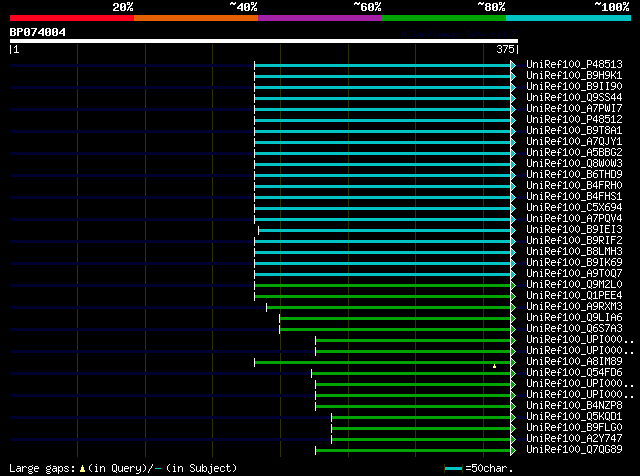This screenshot has height=476, width=640.
Task: Click end arrowhead of the UniRef100_Q1PEE4 bar
Action: point(513,297)
